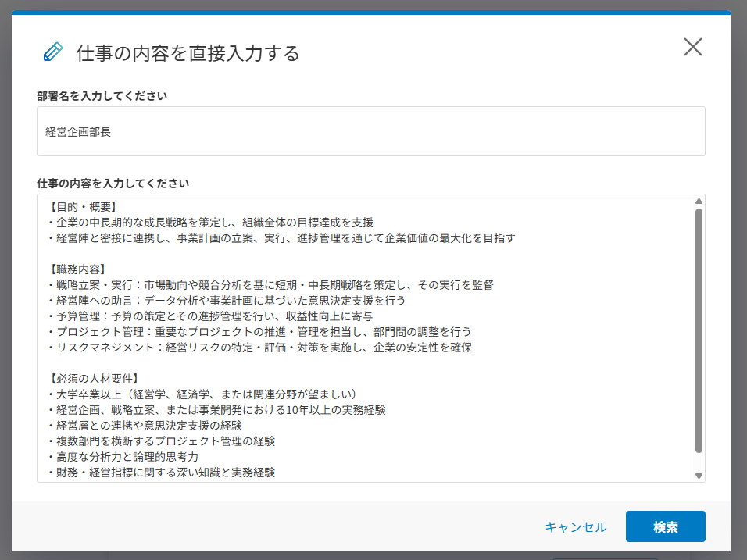This screenshot has width=747, height=560.
Task: Click the 財務・経営指標 line at the bottom
Action: pos(160,473)
